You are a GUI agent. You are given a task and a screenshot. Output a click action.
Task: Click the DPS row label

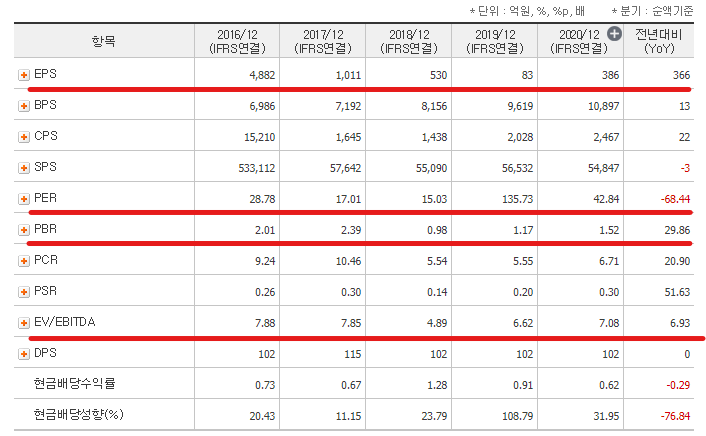[45, 353]
